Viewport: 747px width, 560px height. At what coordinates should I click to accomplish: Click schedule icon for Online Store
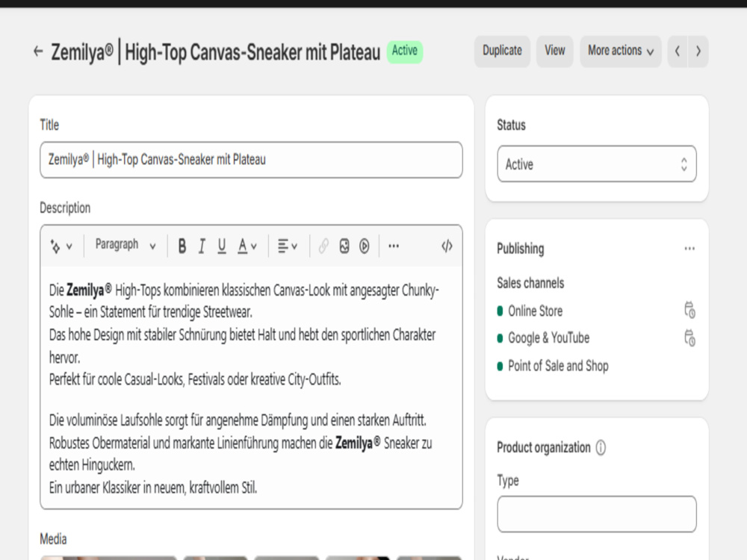[689, 310]
